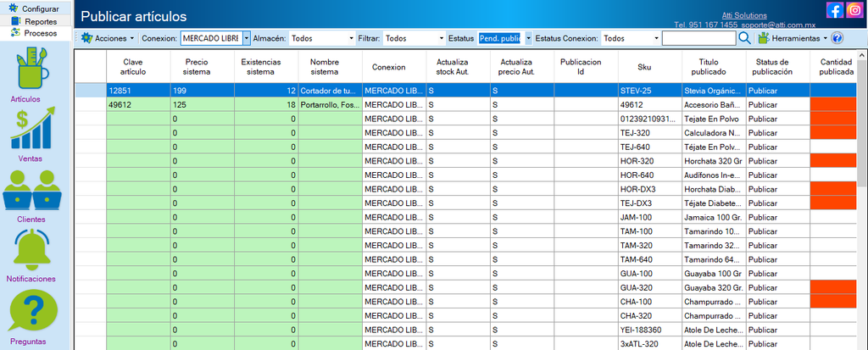This screenshot has height=350, width=868.
Task: Open the Reportes menu
Action: 41,21
